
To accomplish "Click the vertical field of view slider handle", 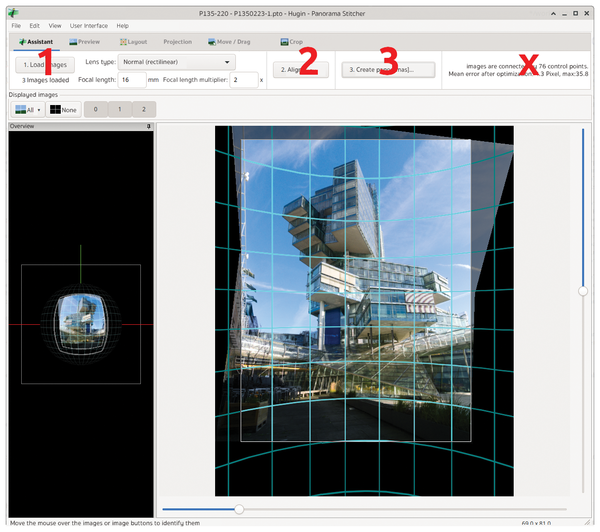I will click(x=583, y=290).
